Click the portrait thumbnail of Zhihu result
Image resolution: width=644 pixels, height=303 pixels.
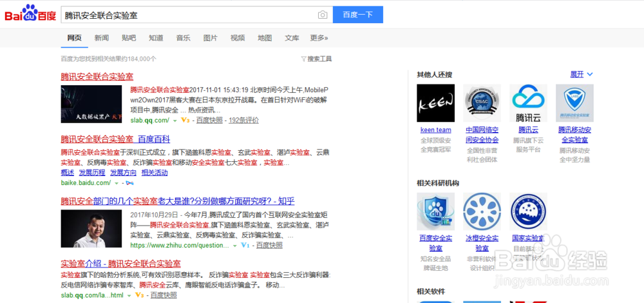click(91, 229)
